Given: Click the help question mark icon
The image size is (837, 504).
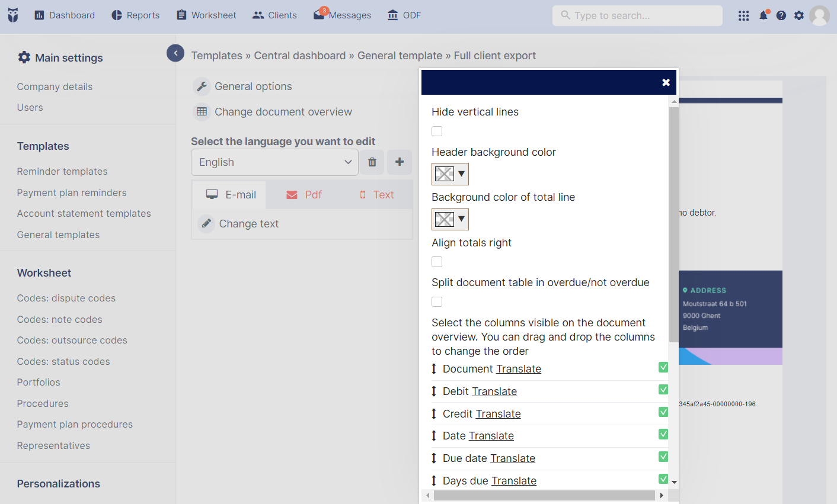Looking at the screenshot, I should point(781,15).
